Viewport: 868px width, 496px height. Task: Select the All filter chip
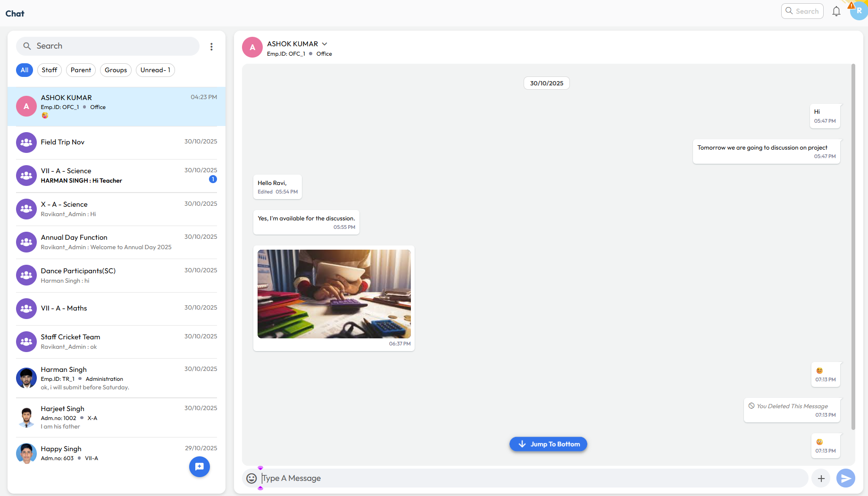pyautogui.click(x=25, y=70)
